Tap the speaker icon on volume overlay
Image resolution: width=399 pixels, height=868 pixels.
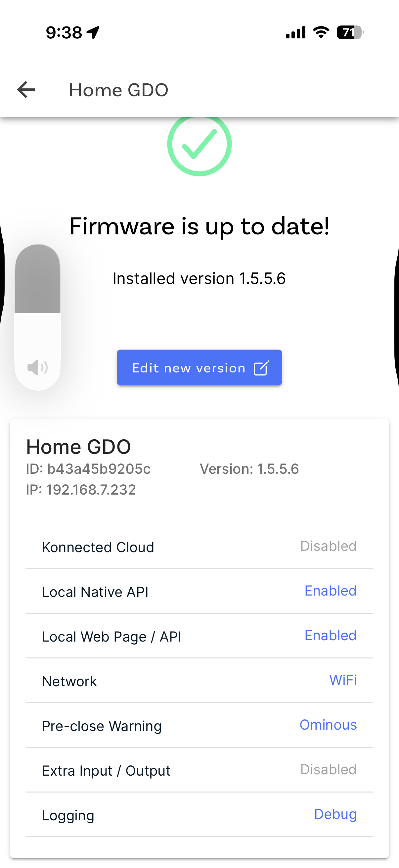(x=37, y=367)
